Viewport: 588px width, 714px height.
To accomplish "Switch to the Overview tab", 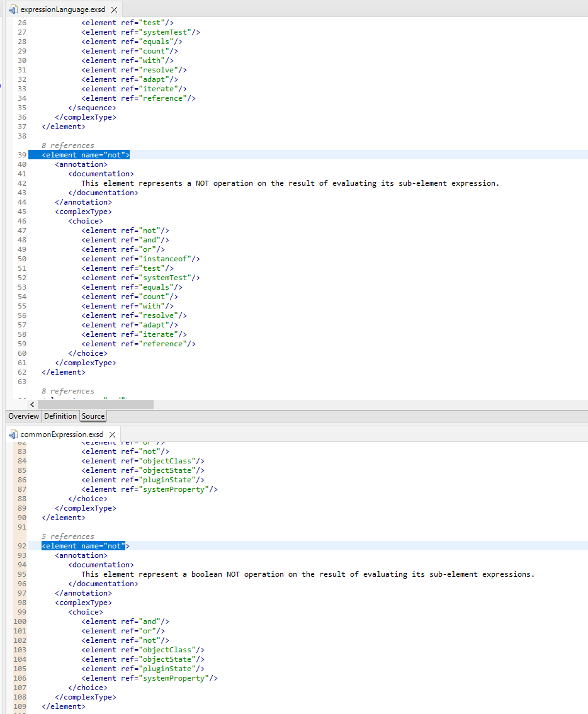I will [23, 416].
